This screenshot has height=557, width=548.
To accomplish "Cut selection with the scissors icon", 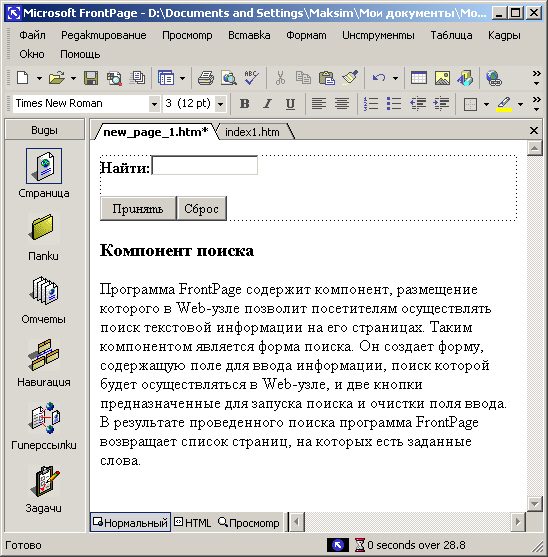I will point(281,78).
